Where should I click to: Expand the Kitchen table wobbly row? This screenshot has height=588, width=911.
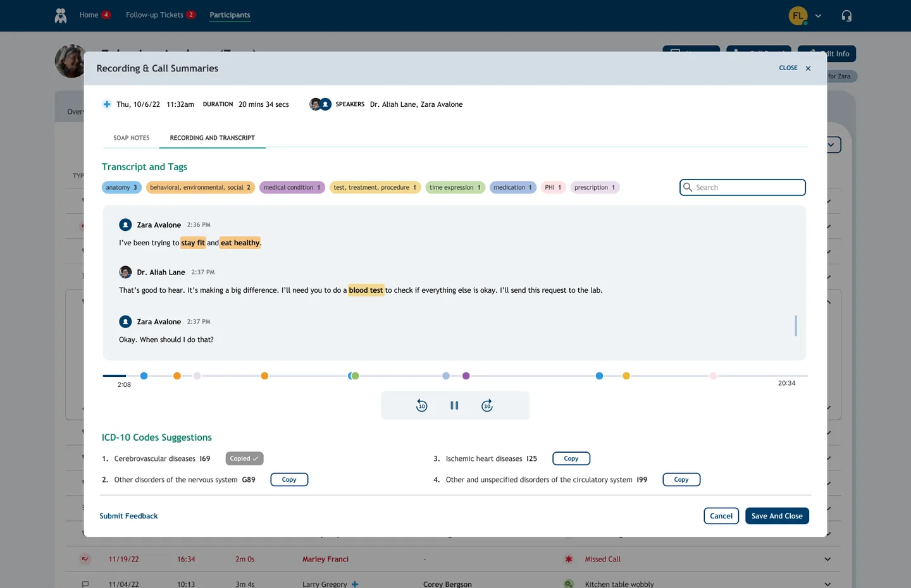(827, 583)
